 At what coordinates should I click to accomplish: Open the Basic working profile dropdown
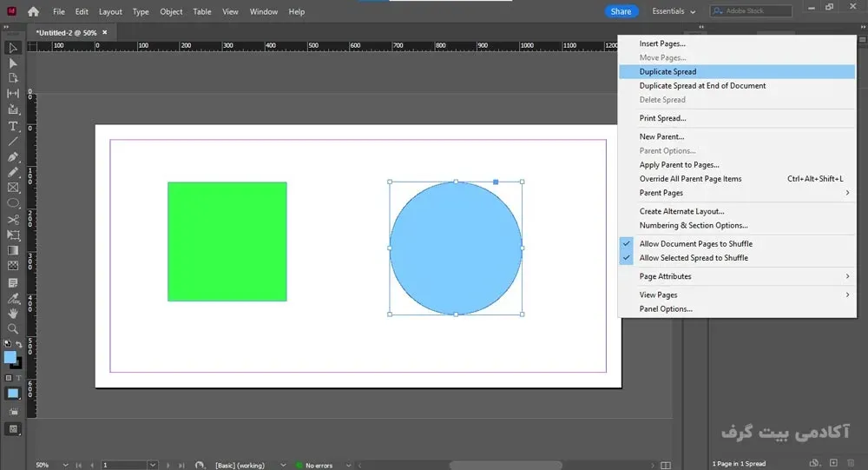pyautogui.click(x=283, y=465)
